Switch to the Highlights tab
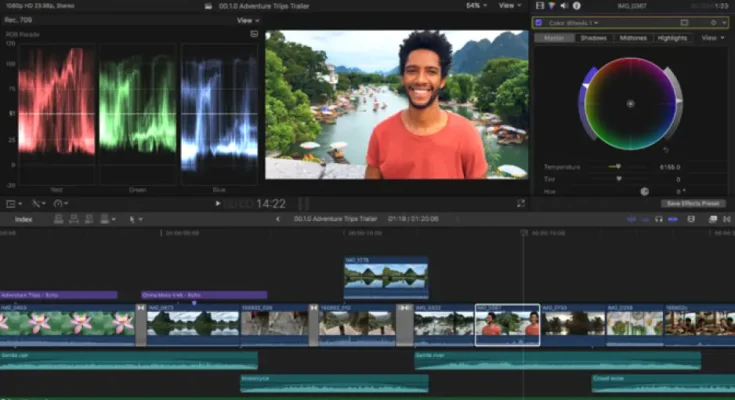 click(x=672, y=38)
